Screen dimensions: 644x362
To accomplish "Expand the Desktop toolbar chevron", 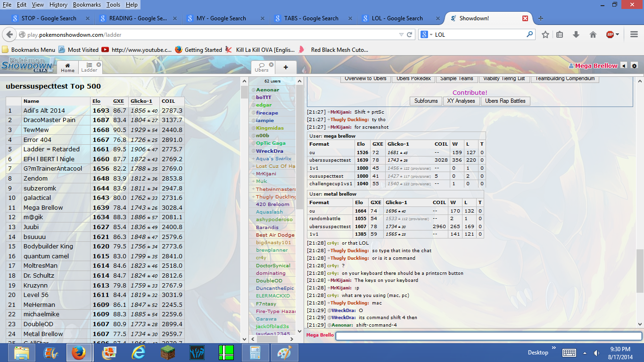I will (553, 349).
